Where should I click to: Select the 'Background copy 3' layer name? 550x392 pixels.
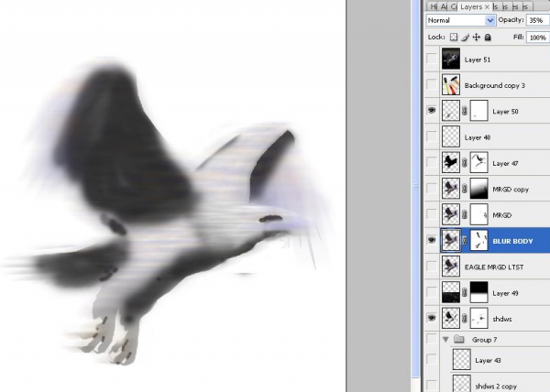(495, 85)
